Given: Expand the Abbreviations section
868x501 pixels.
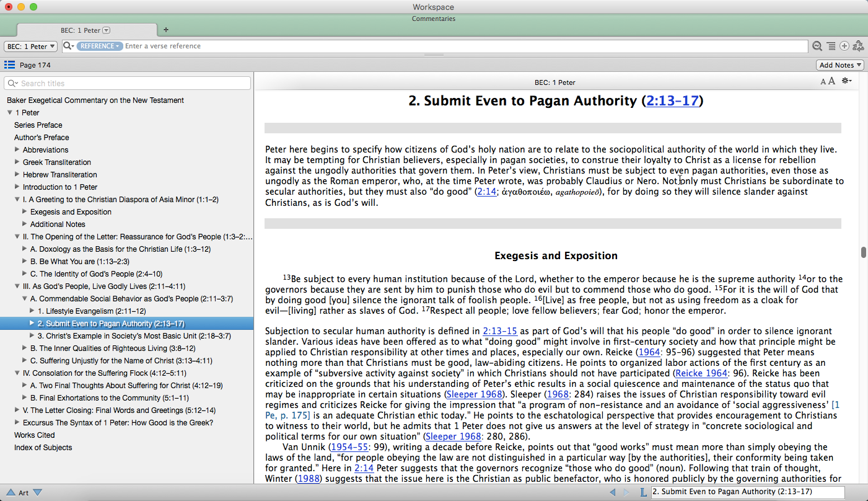Looking at the screenshot, I should pyautogui.click(x=17, y=150).
